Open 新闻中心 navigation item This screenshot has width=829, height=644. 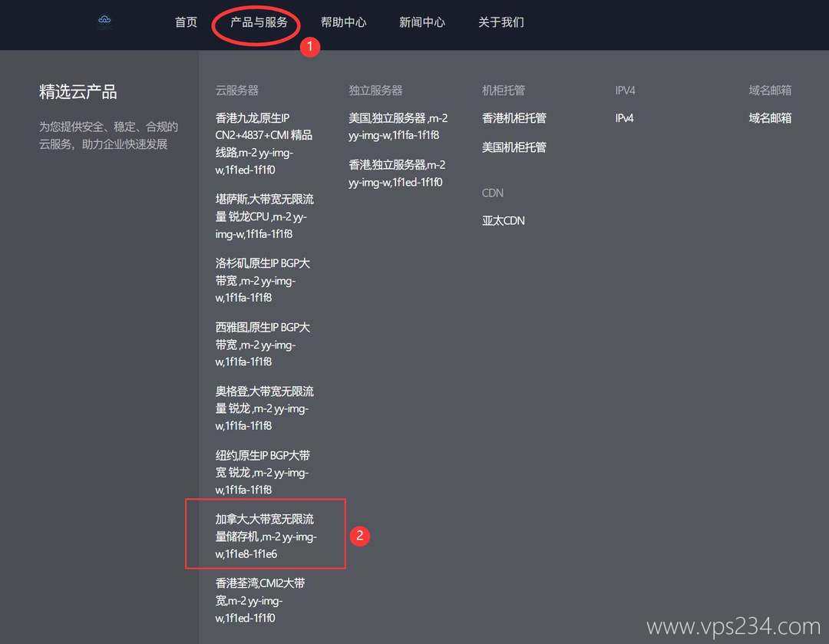click(422, 22)
